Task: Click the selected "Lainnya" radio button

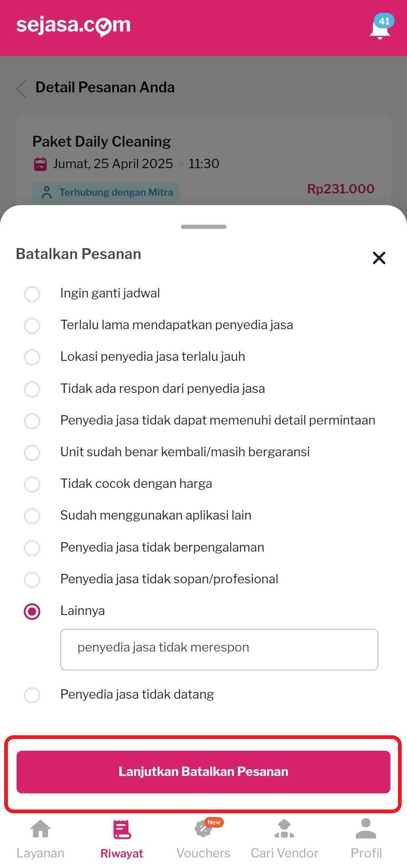Action: click(x=32, y=611)
